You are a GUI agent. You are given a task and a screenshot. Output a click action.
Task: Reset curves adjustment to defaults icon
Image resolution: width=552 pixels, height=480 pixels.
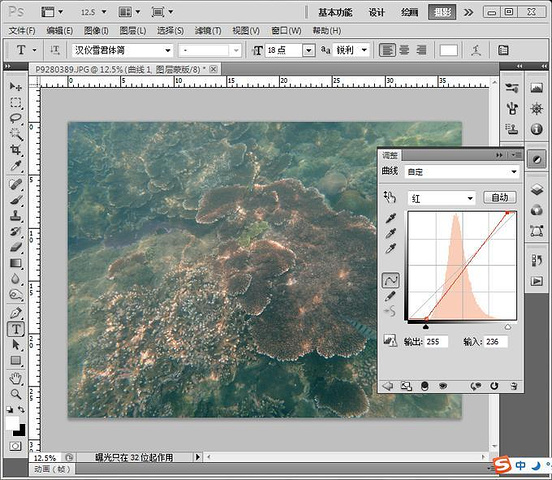pyautogui.click(x=494, y=386)
